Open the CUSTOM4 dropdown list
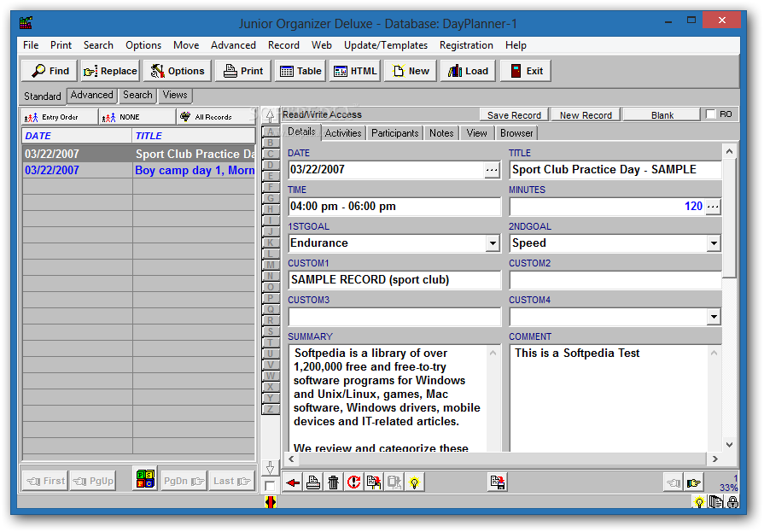The height and width of the screenshot is (532, 764). (x=714, y=317)
